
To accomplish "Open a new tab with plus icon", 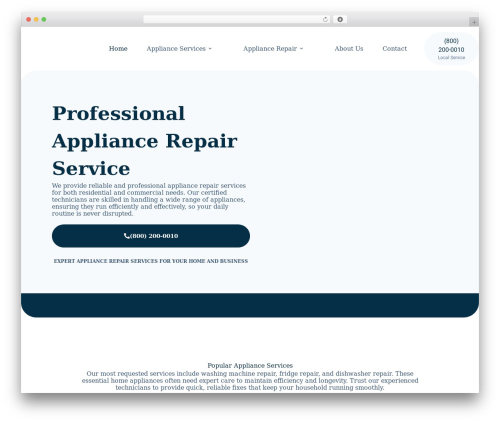I will [474, 22].
